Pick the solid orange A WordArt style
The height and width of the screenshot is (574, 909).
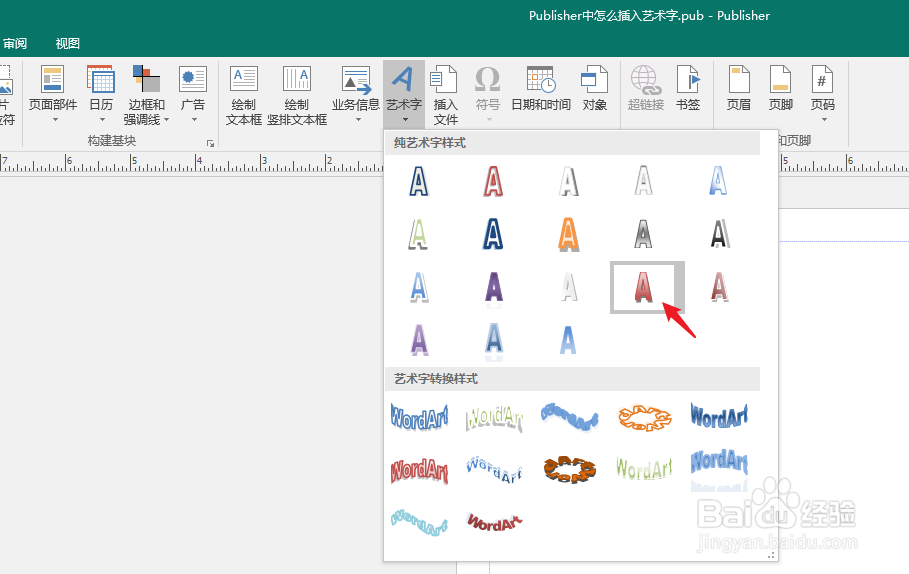569,234
